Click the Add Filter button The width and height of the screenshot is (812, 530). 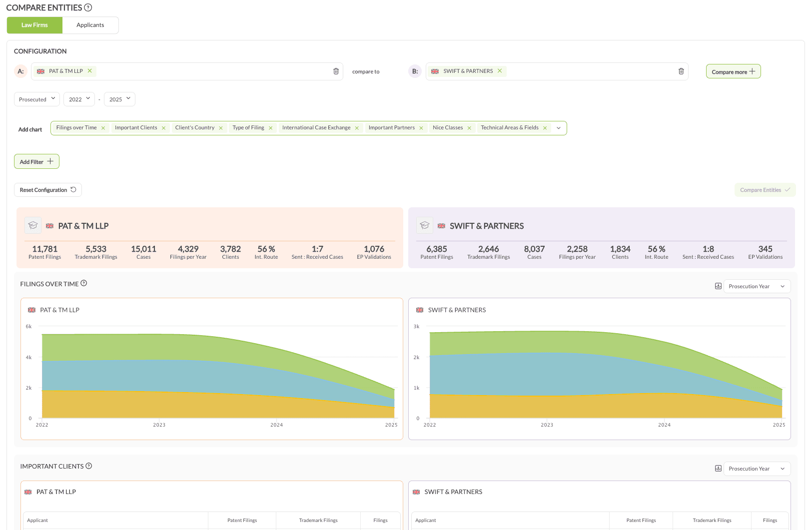point(36,161)
